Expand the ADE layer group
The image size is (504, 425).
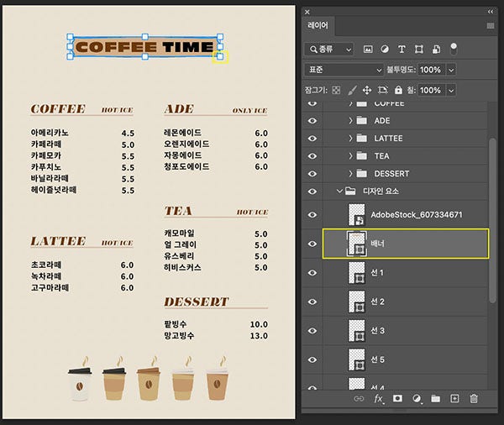[x=350, y=121]
